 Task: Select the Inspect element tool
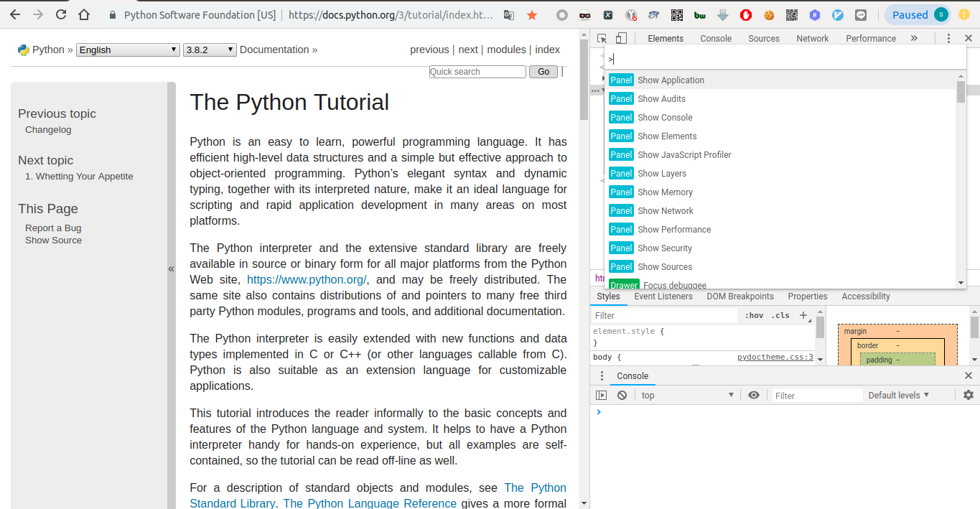(x=602, y=38)
